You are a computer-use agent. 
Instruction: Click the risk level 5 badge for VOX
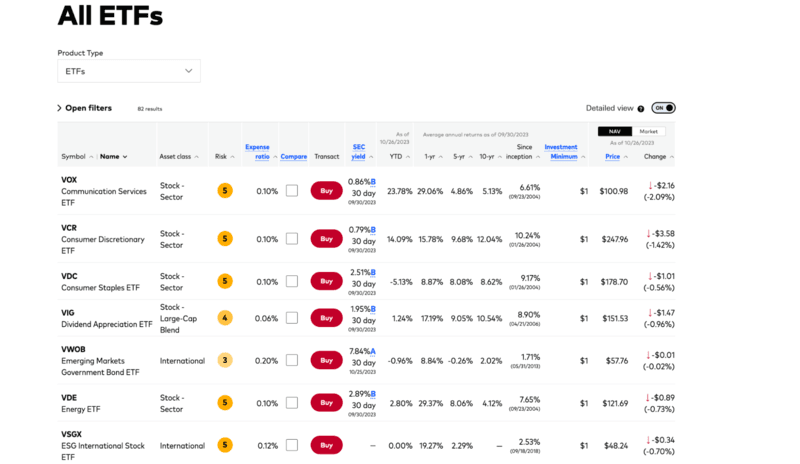point(225,191)
